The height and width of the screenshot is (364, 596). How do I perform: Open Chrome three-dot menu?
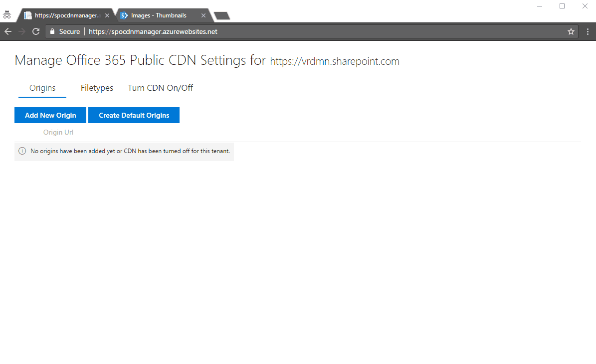click(588, 31)
